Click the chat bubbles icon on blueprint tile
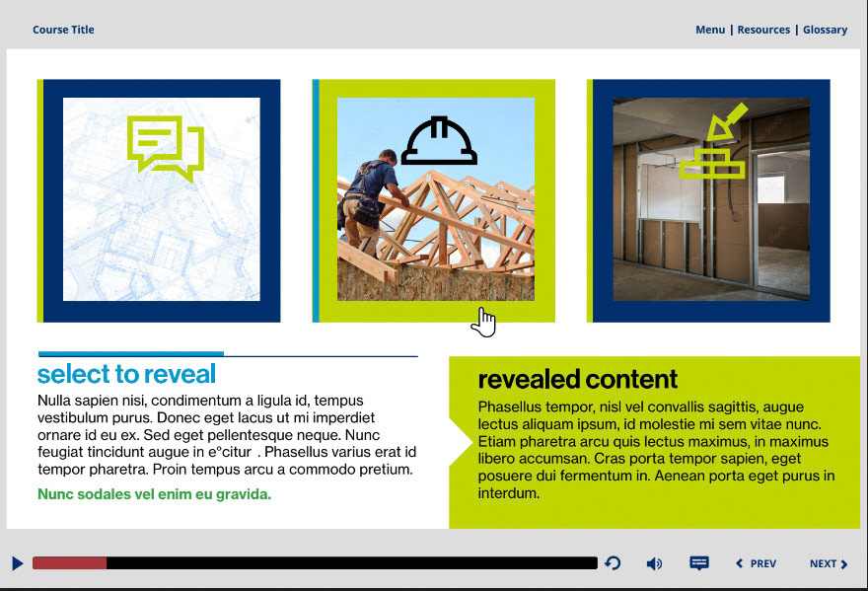868x591 pixels. point(166,148)
